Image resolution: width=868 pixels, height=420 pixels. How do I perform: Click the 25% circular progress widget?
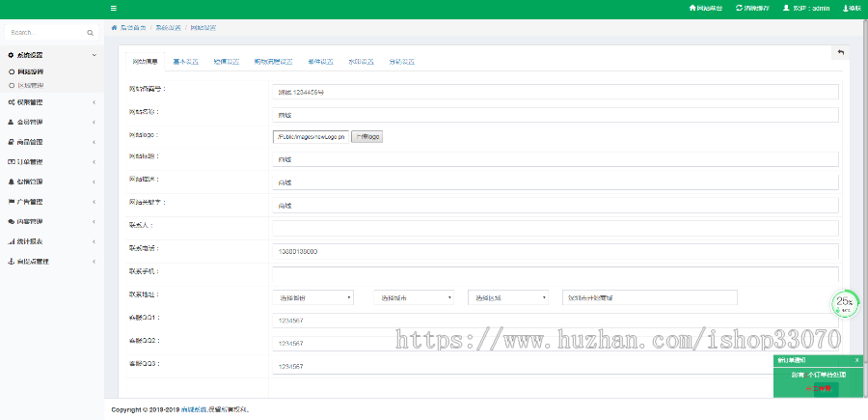[x=844, y=303]
